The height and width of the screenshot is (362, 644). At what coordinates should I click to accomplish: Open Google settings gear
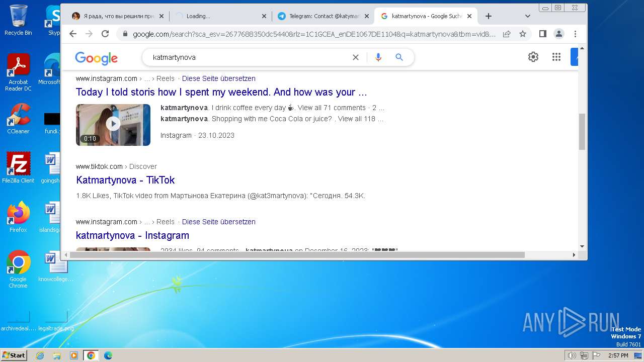click(x=533, y=57)
